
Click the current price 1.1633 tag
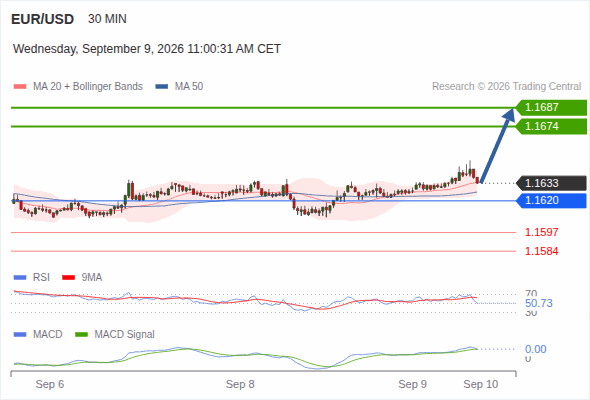[551, 183]
